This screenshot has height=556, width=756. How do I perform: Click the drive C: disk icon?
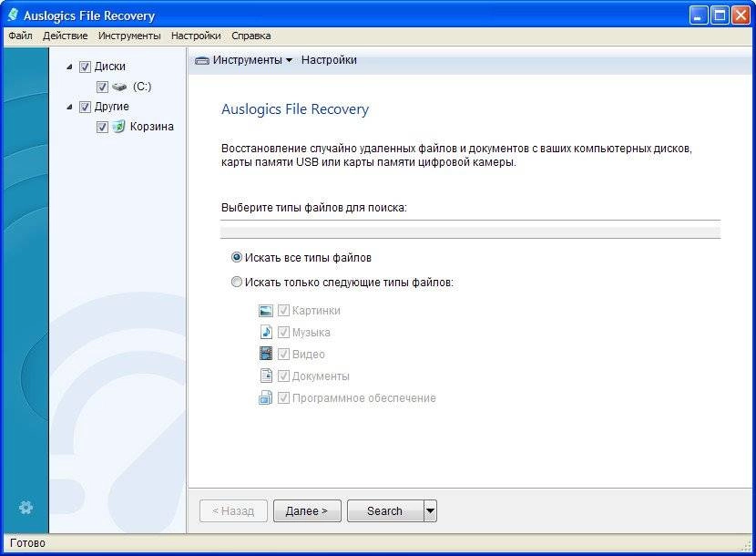click(119, 87)
